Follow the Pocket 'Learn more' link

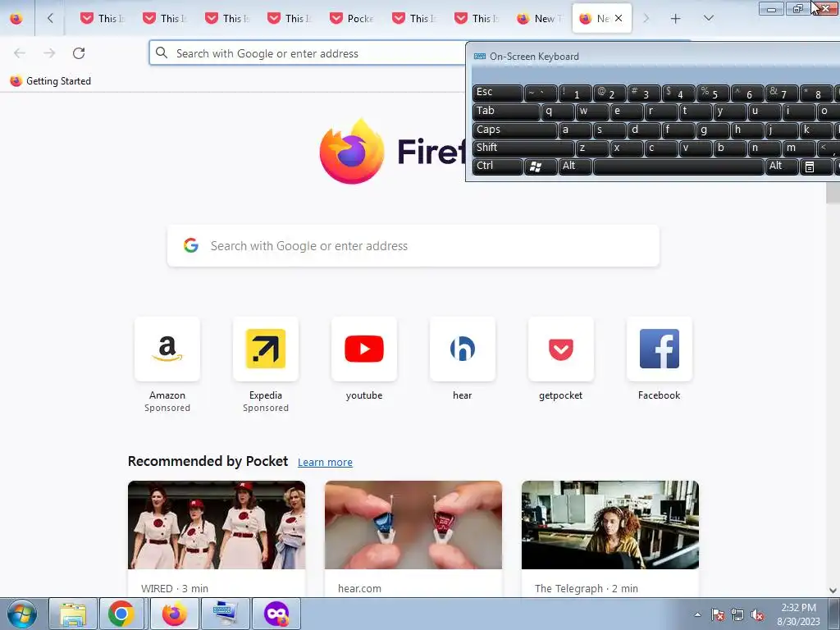[x=325, y=462]
